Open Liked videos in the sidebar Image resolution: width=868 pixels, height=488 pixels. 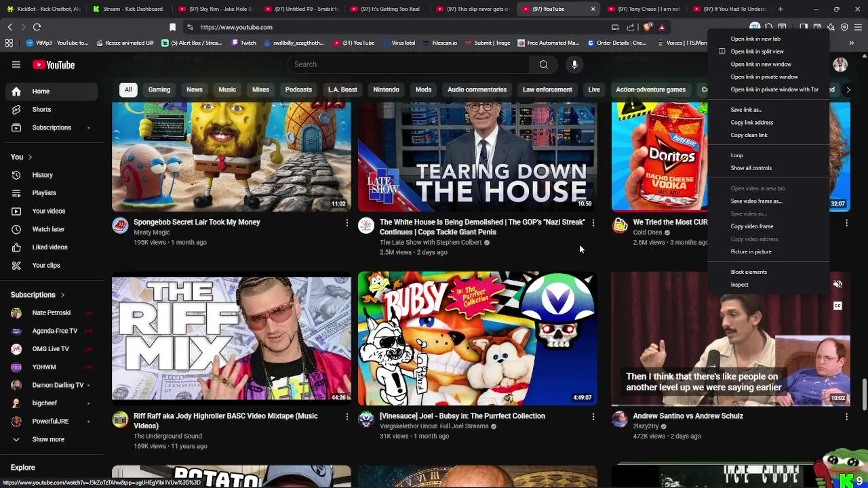[52, 247]
